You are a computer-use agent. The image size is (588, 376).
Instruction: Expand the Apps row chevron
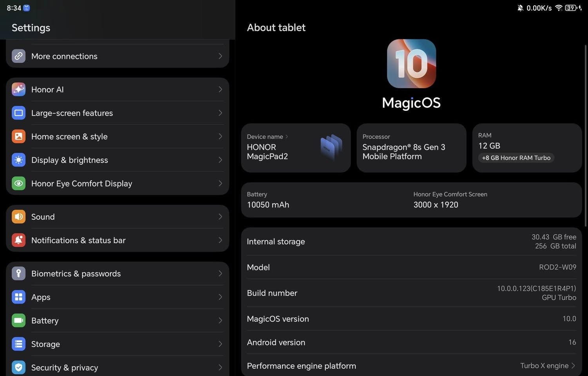tap(220, 297)
